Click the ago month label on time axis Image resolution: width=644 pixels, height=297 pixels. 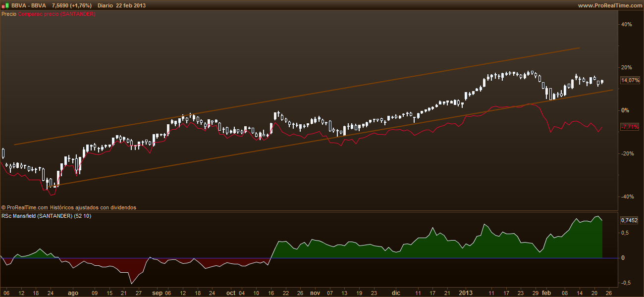pyautogui.click(x=73, y=293)
